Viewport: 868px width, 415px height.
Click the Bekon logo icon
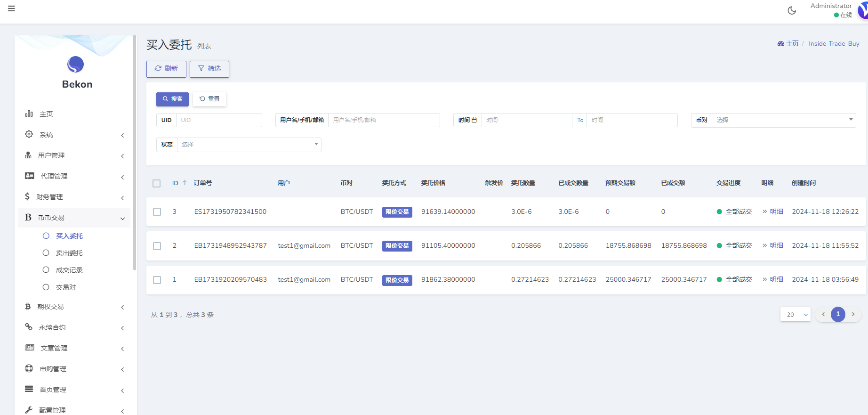coord(75,65)
